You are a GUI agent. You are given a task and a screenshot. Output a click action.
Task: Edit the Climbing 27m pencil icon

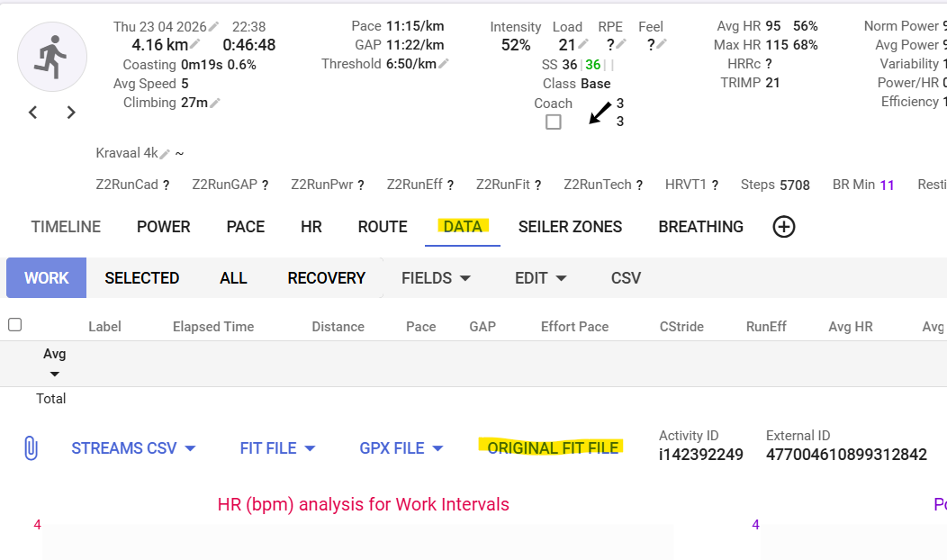point(215,103)
